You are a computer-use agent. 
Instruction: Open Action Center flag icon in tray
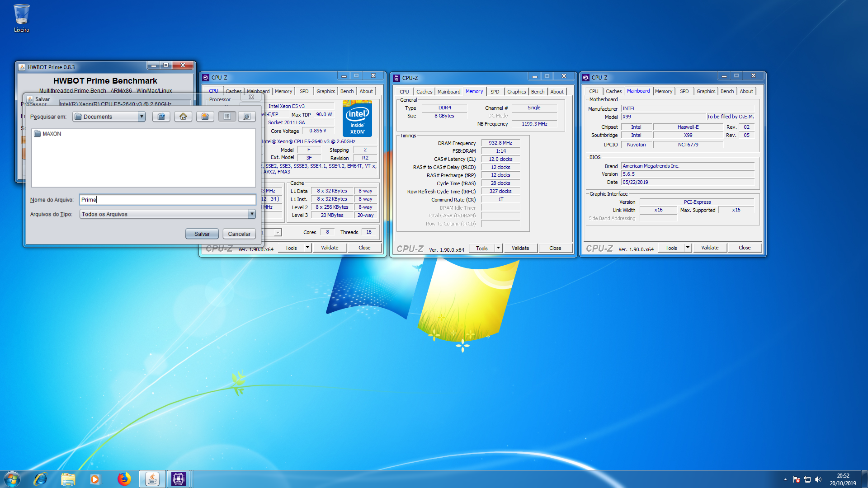tap(797, 479)
